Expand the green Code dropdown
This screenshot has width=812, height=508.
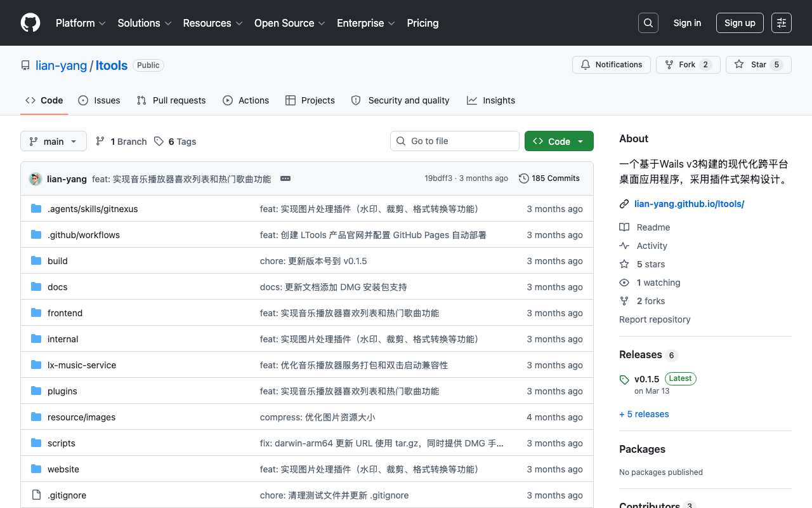coord(559,141)
